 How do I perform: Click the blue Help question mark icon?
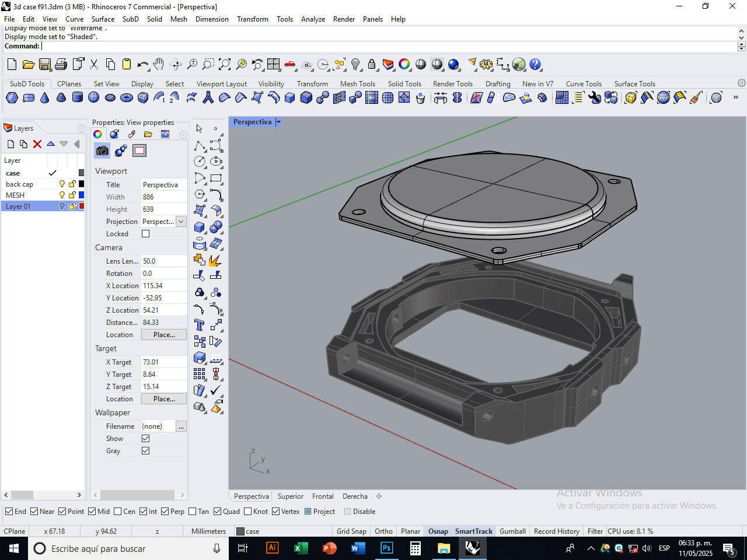535,64
